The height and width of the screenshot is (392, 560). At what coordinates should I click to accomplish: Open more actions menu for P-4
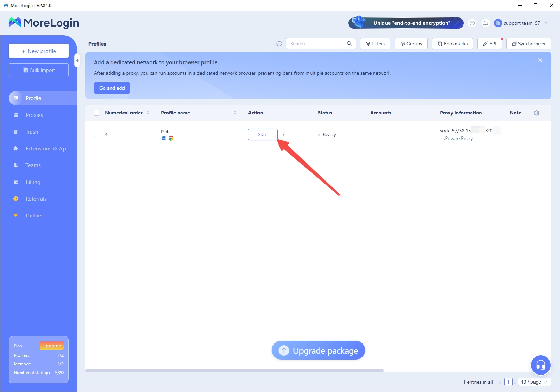[x=284, y=134]
